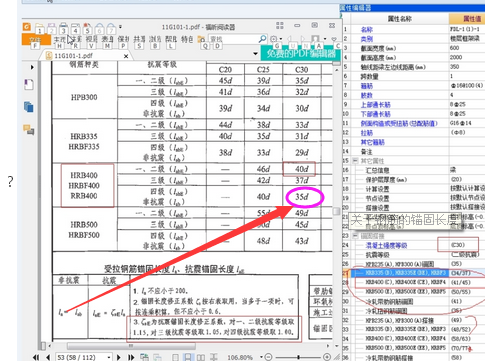
Task: Select single page display mode icon
Action: pyautogui.click(x=175, y=357)
